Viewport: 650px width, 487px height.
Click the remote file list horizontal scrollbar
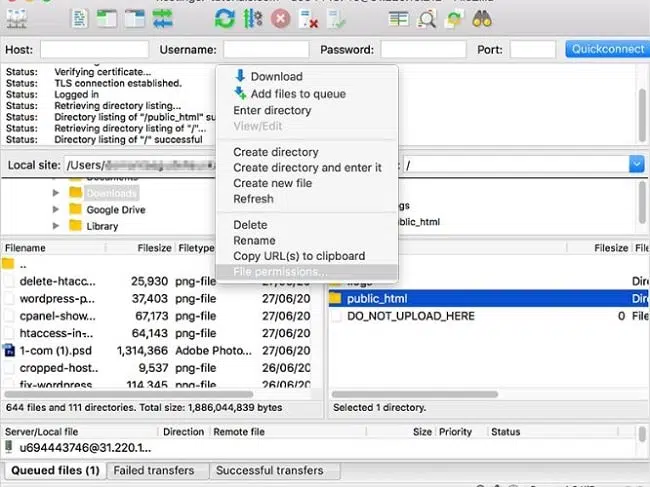coord(415,394)
